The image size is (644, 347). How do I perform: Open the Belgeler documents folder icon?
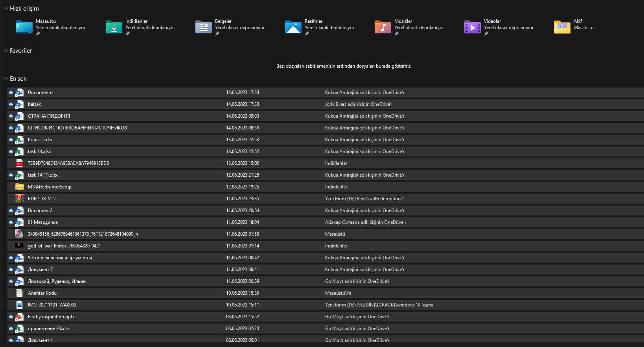pos(204,27)
